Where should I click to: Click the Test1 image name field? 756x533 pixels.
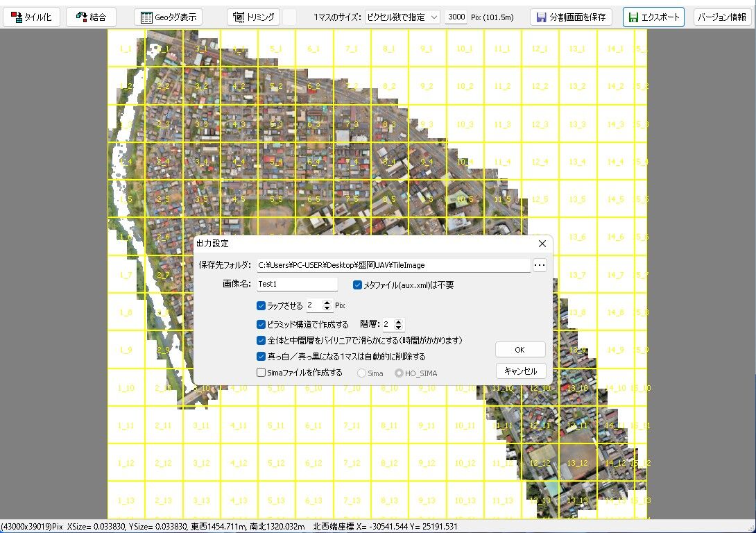click(297, 285)
